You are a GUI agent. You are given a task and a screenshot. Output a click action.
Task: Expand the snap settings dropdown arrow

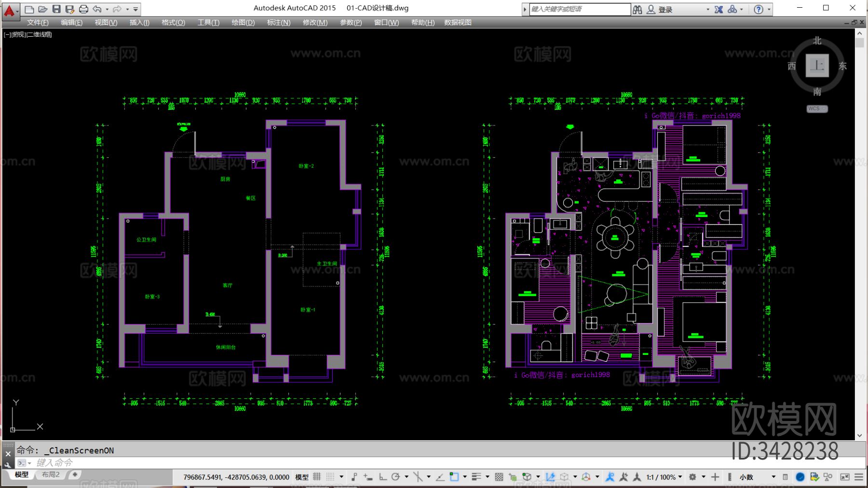pos(341,477)
